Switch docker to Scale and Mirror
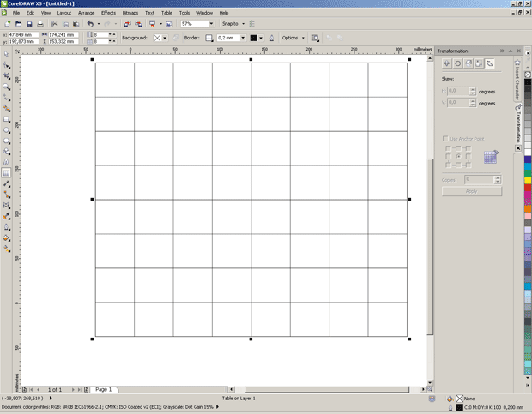This screenshot has height=414, width=532. pyautogui.click(x=469, y=63)
